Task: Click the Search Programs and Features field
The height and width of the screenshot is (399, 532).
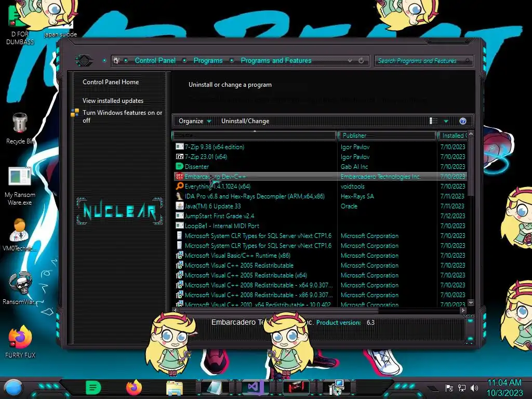Action: pyautogui.click(x=423, y=61)
